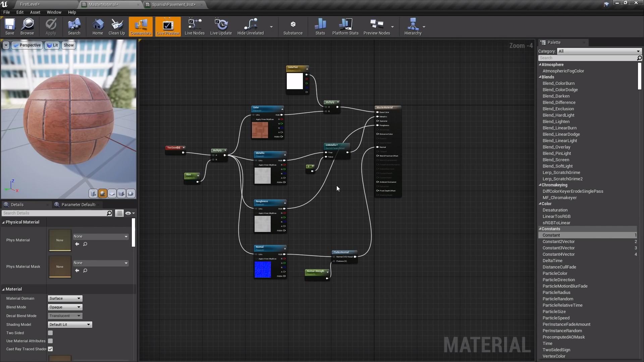Open the Asset menu

[x=35, y=12]
